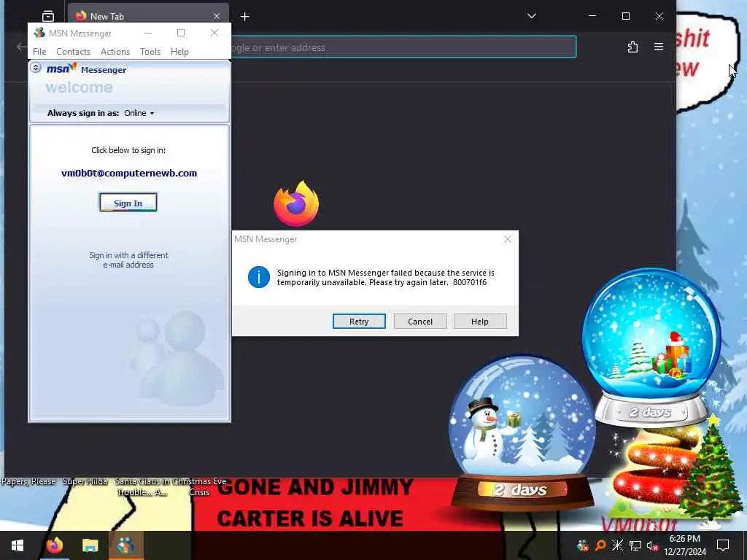Click Retry in the sign-in failed dialog

359,322
